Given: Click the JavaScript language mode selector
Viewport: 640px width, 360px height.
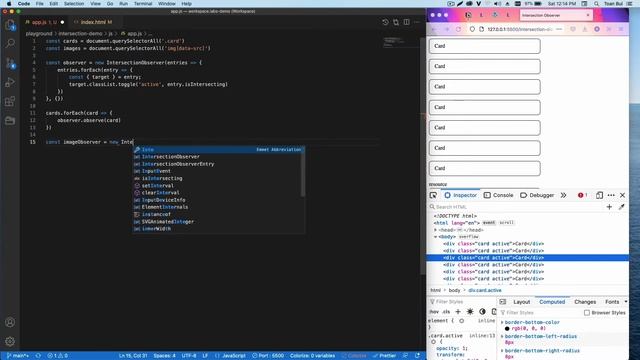Looking at the screenshot, I should [x=233, y=356].
